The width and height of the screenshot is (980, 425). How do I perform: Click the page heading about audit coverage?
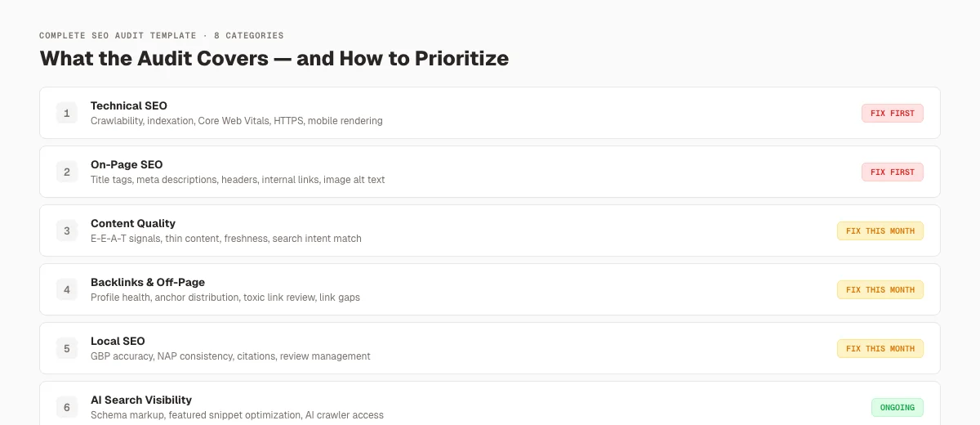pyautogui.click(x=274, y=59)
